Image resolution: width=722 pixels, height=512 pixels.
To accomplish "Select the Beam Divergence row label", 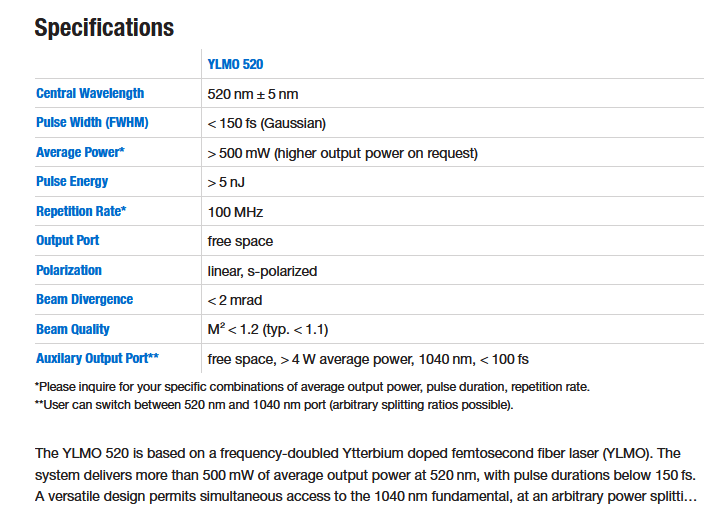I will (84, 299).
